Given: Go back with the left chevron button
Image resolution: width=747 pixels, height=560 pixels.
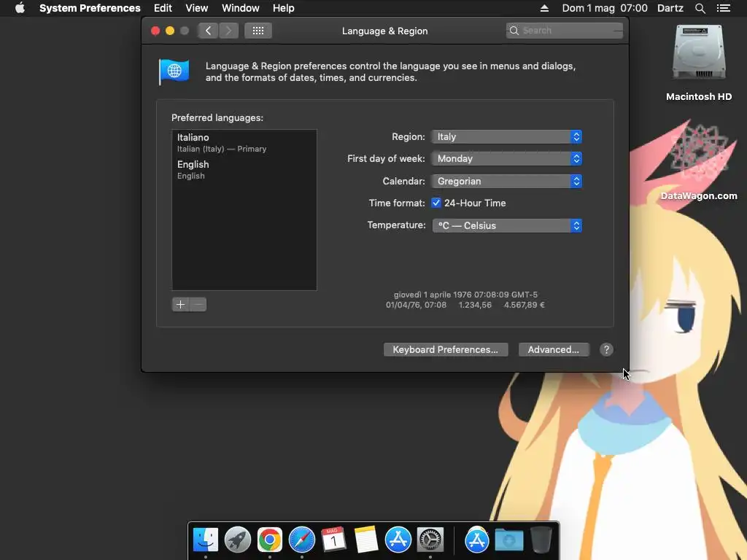Looking at the screenshot, I should (208, 31).
